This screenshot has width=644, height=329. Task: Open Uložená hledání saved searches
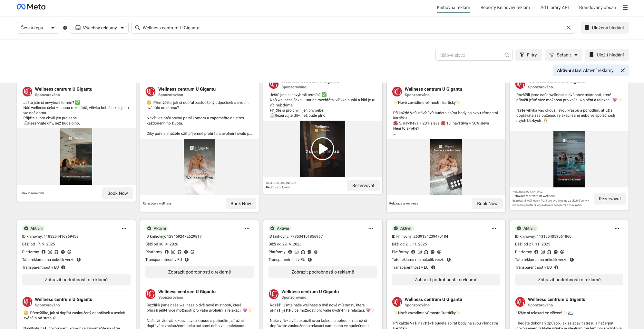tap(605, 28)
